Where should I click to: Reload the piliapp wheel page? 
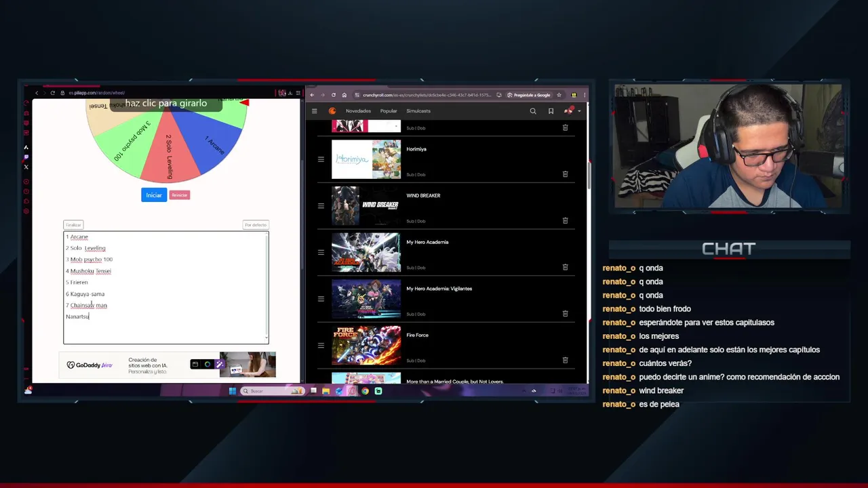coord(52,93)
